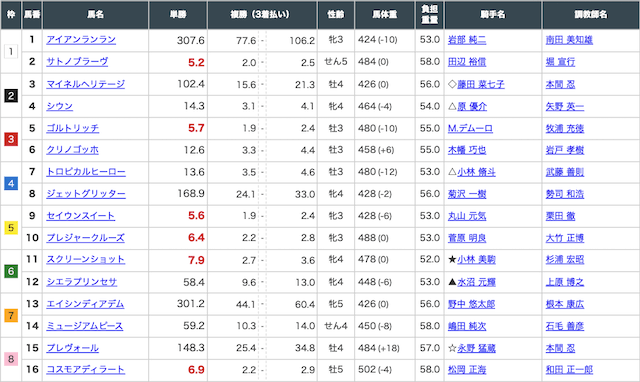Click trainer 岩戸 孝樹 link
The height and width of the screenshot is (382, 640).
click(x=565, y=150)
